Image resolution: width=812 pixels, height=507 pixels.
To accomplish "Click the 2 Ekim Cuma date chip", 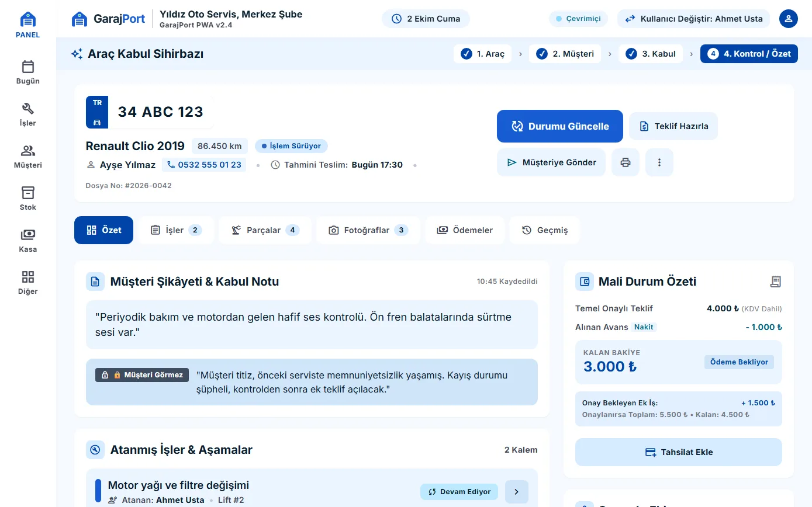I will pyautogui.click(x=426, y=19).
